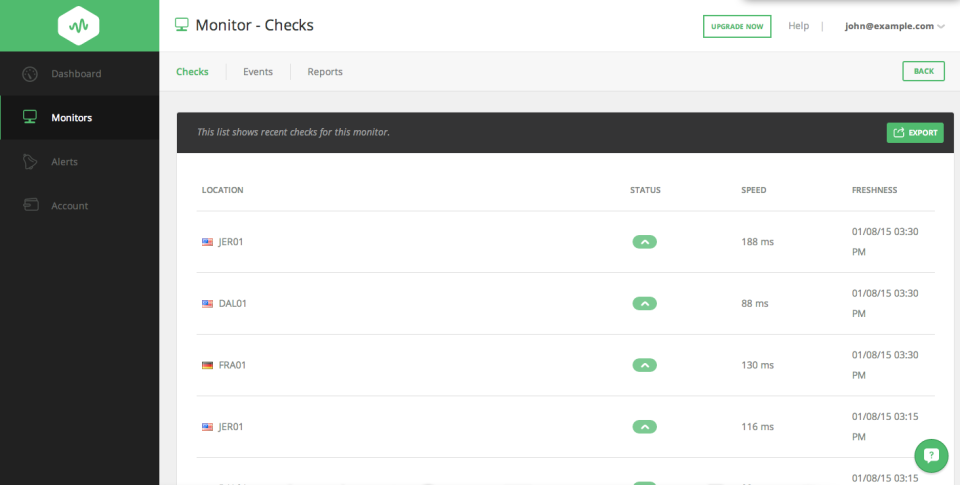Open the Reports tab
This screenshot has height=485, width=960.
[325, 72]
